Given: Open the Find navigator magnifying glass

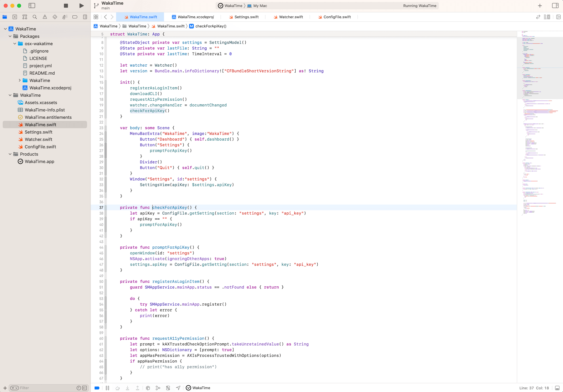Looking at the screenshot, I should click(x=35, y=17).
